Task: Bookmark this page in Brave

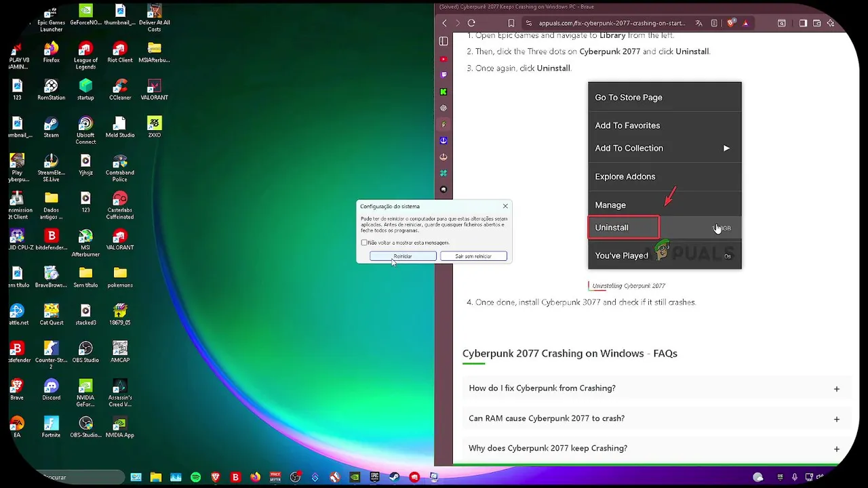Action: point(511,23)
